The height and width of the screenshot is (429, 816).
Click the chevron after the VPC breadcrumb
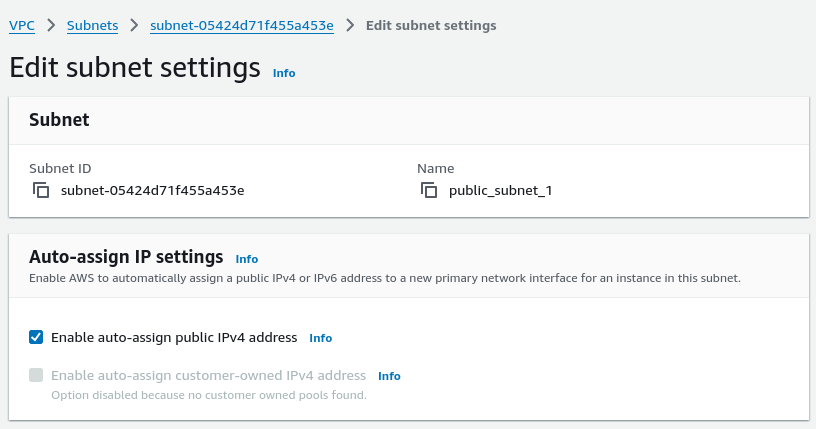[x=51, y=25]
